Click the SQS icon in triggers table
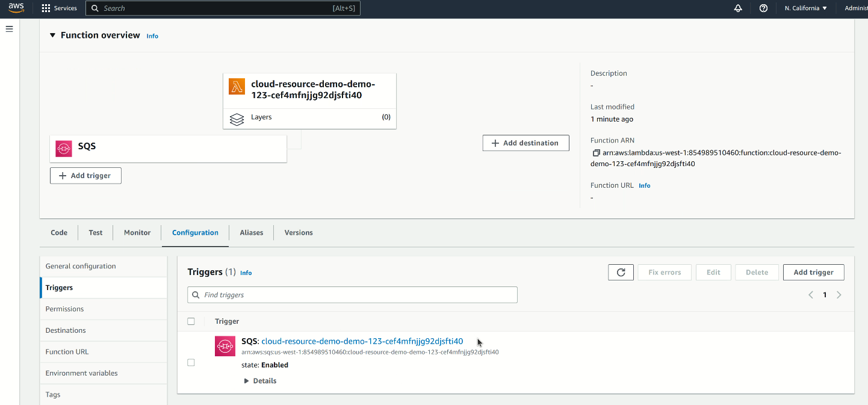 click(225, 346)
